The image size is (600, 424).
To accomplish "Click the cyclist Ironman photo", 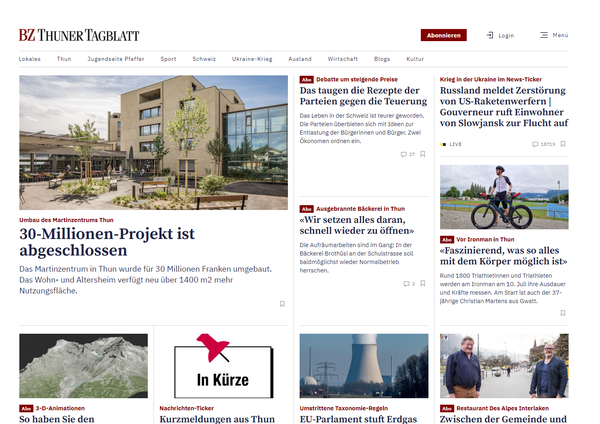I will tap(504, 197).
